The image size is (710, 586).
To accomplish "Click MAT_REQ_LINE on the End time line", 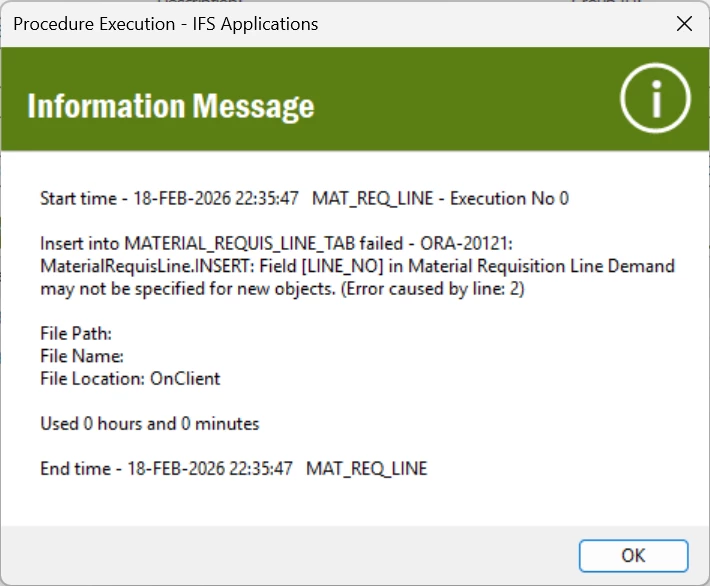I will (x=366, y=468).
